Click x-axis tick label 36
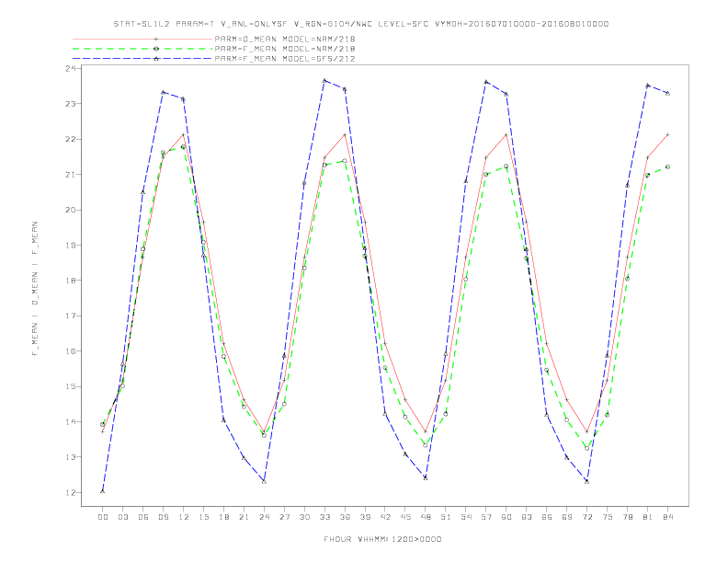This screenshot has height=563, width=728. pyautogui.click(x=345, y=517)
